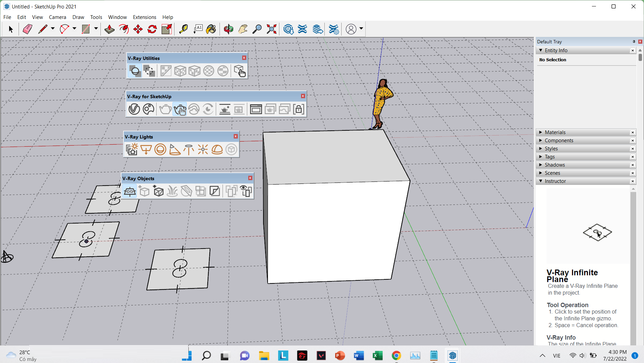This screenshot has height=363, width=644.
Task: Collapse the Entity Info panel
Action: [541, 50]
